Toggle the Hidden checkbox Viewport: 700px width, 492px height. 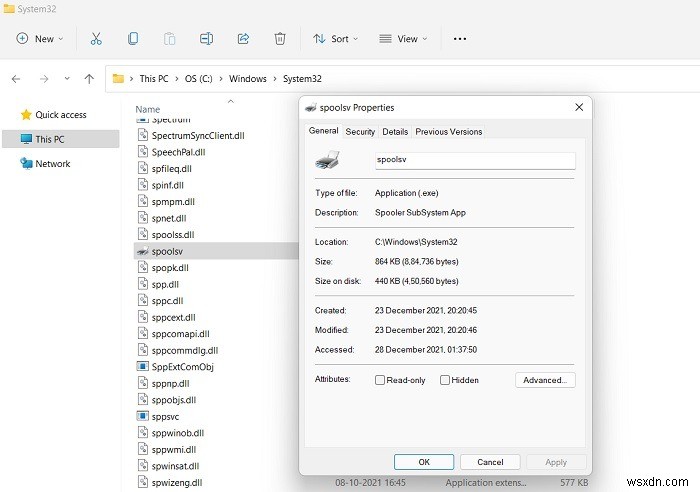tap(445, 380)
